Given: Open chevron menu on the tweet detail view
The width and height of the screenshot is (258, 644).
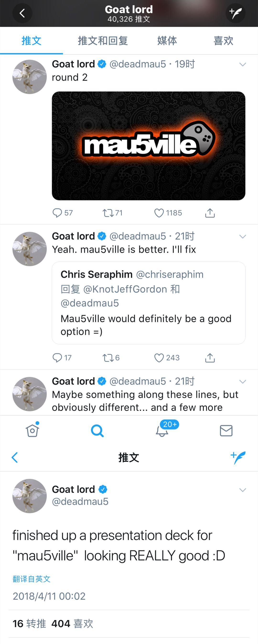Looking at the screenshot, I should [x=242, y=490].
